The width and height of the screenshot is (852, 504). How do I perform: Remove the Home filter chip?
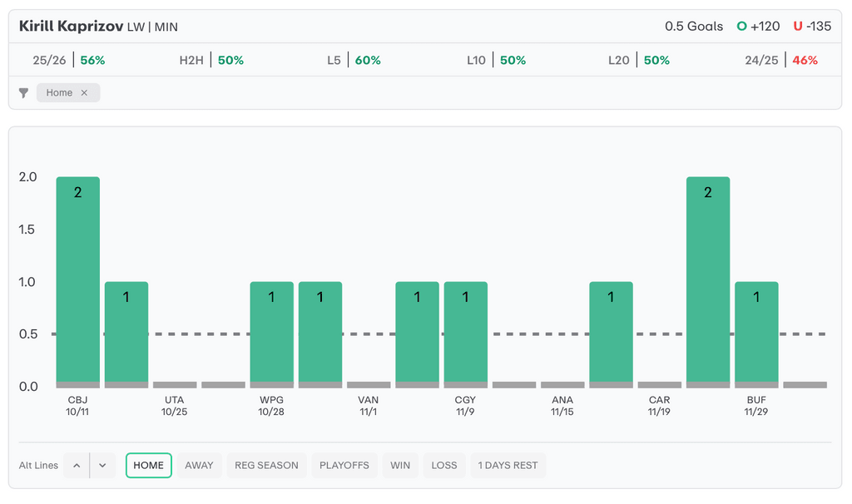(x=84, y=93)
